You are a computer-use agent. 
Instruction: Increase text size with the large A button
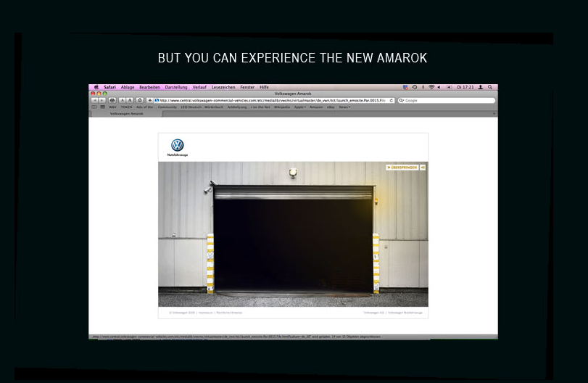coord(130,101)
